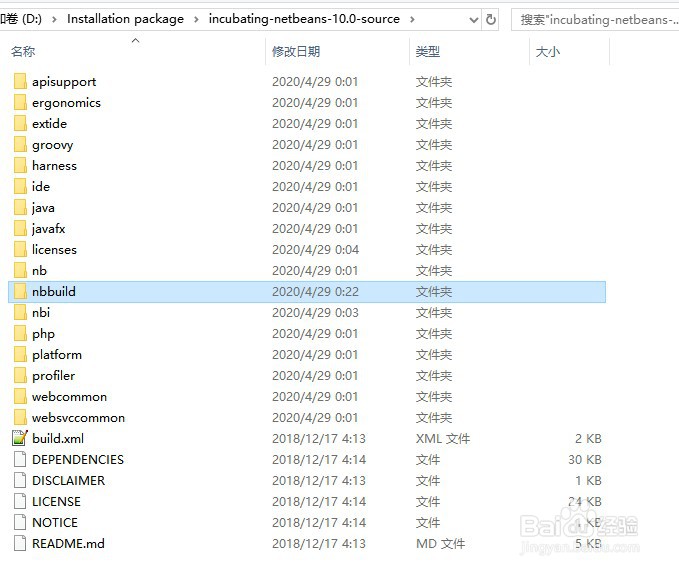Click the extide folder icon
This screenshot has height=571, width=679.
[20, 123]
